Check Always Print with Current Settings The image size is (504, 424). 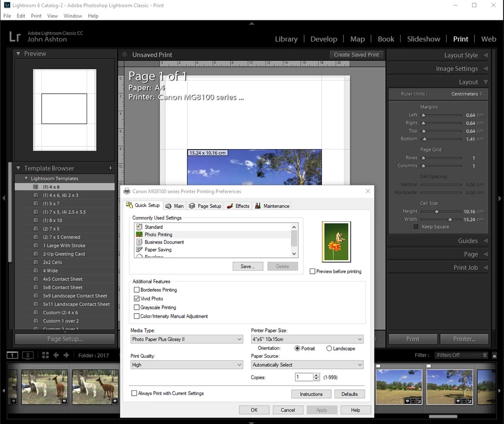click(134, 393)
